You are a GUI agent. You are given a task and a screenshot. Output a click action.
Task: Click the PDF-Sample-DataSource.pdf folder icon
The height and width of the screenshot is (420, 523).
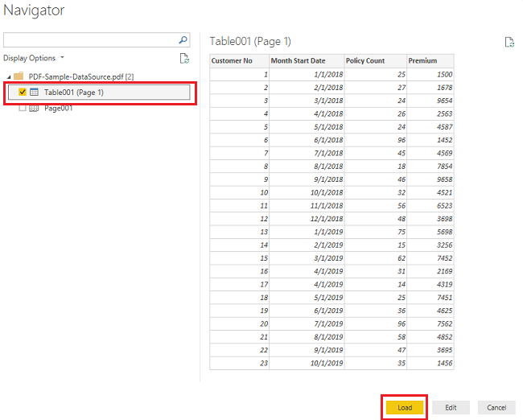click(19, 76)
